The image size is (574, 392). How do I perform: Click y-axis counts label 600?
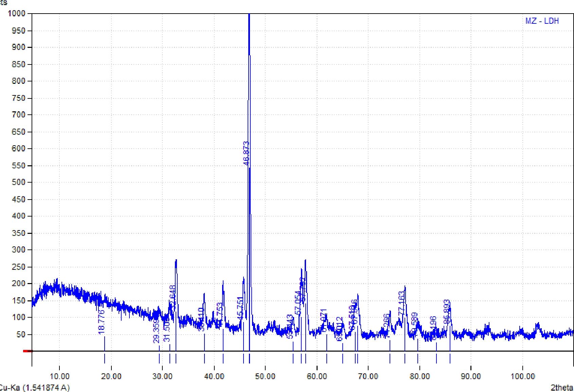pos(18,148)
